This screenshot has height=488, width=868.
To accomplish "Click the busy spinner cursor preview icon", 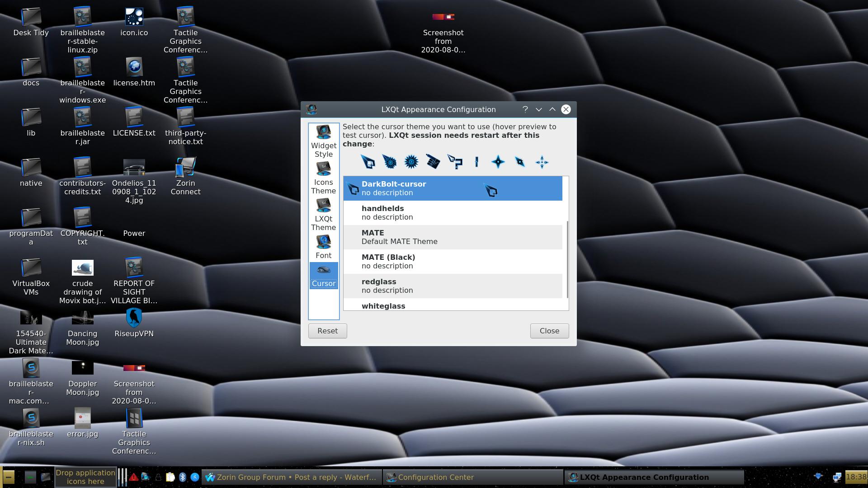I will point(411,162).
